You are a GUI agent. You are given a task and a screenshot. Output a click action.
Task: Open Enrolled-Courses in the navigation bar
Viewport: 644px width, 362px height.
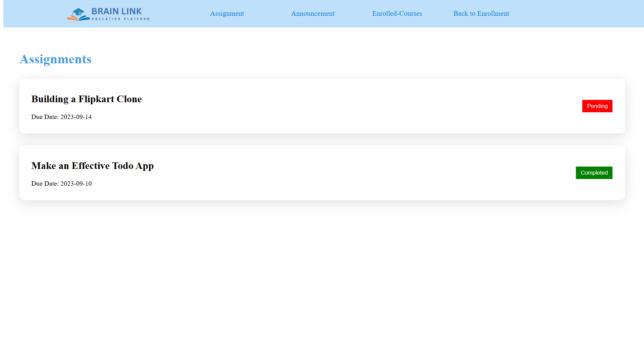coord(397,14)
